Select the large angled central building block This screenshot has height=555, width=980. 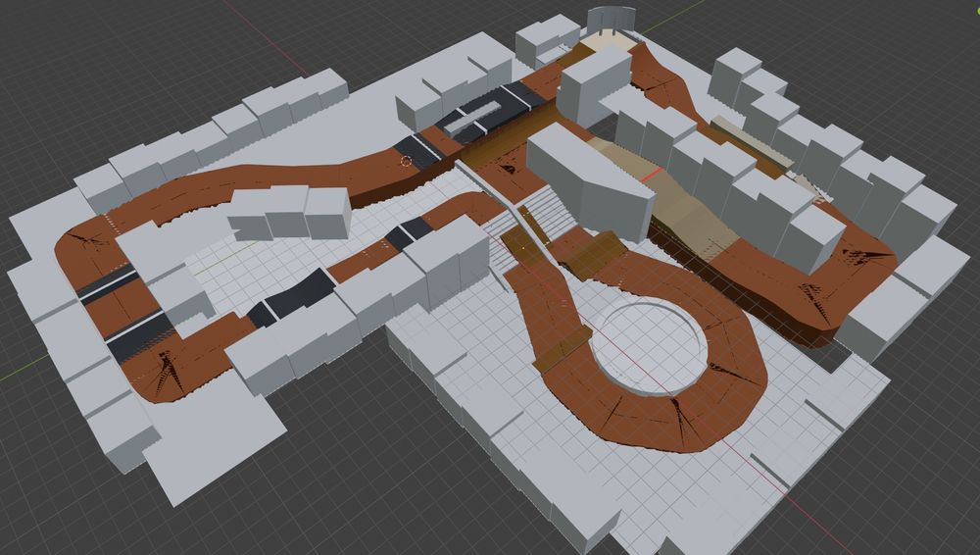click(x=591, y=180)
